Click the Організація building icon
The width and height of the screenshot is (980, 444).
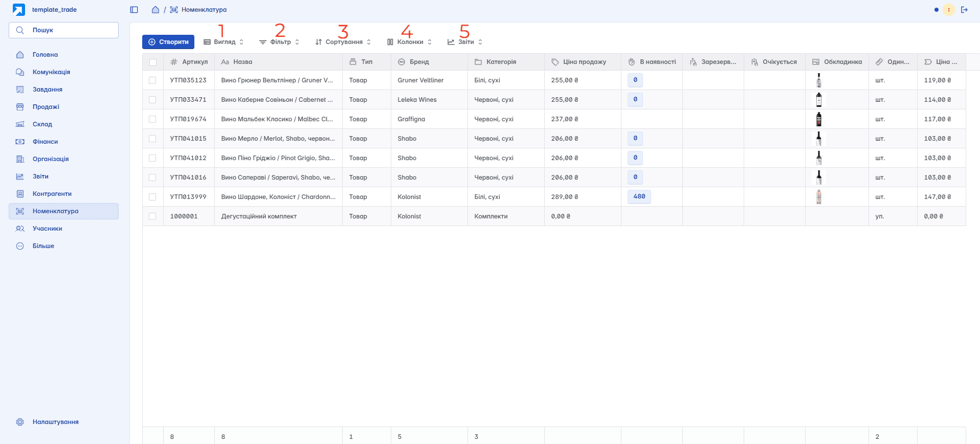coord(20,159)
